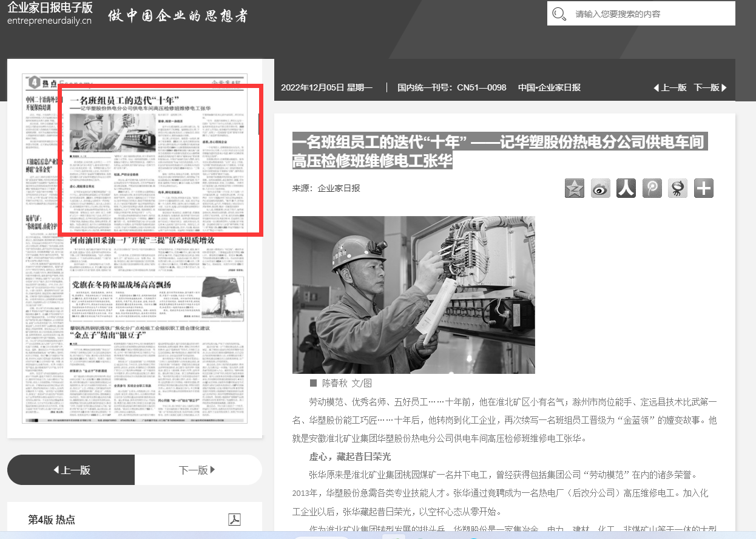Share article via Sina Weibo icon
Screen dimensions: 756x539
pyautogui.click(x=600, y=188)
